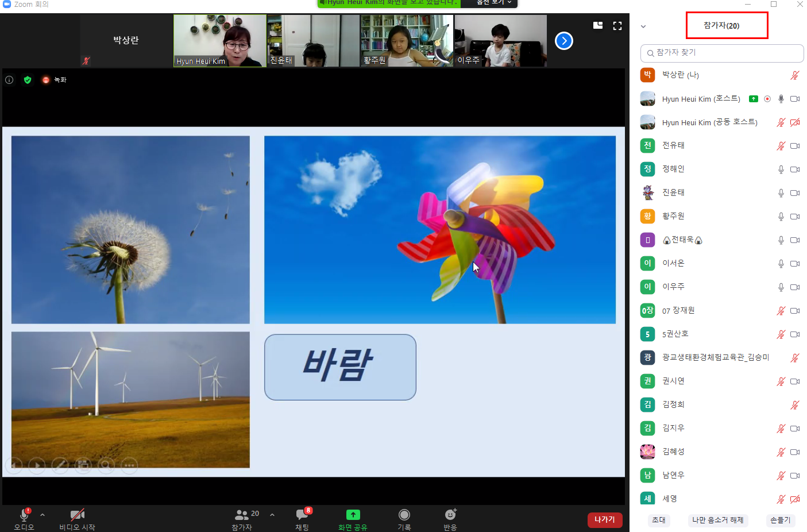Collapse participants panel with chevron dropdown
The image size is (807, 532).
pos(643,26)
